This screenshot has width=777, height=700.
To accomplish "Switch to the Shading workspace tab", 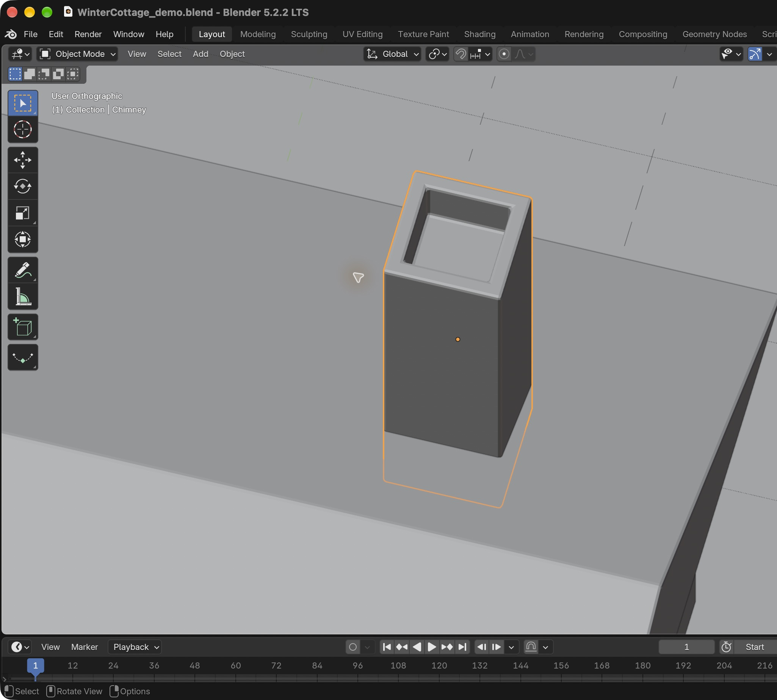I will 480,34.
